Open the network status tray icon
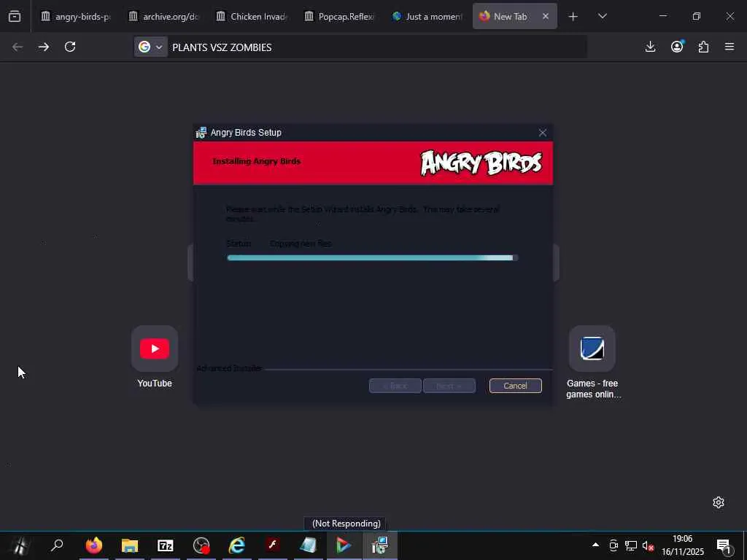 pyautogui.click(x=631, y=545)
